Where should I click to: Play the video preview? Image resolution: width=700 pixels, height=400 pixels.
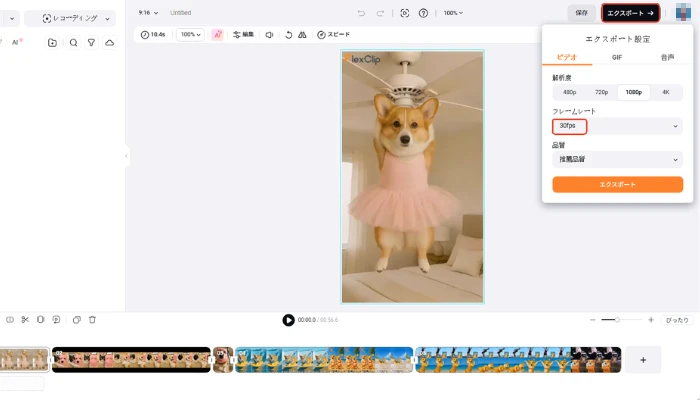pos(288,320)
